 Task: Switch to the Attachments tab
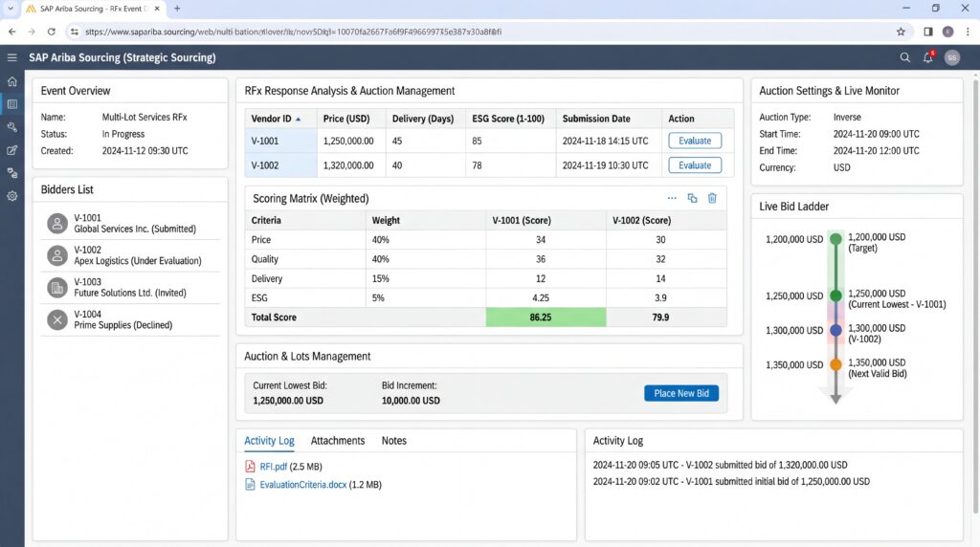pos(338,441)
